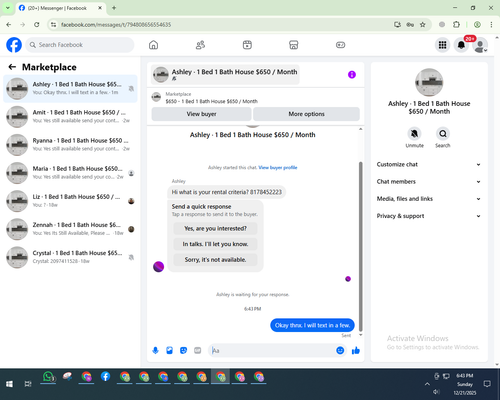500x400 pixels.
Task: Open the Liz conversation in the list
Action: [70, 201]
